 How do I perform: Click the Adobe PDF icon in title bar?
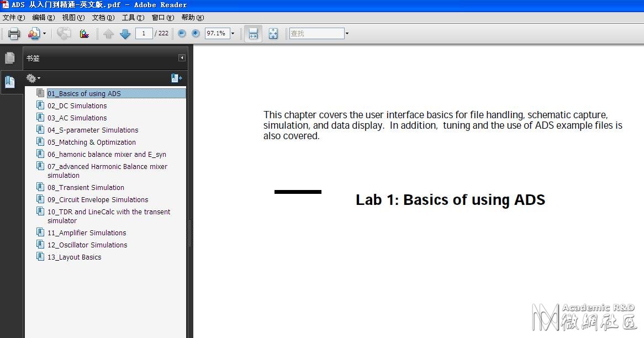[6, 4]
